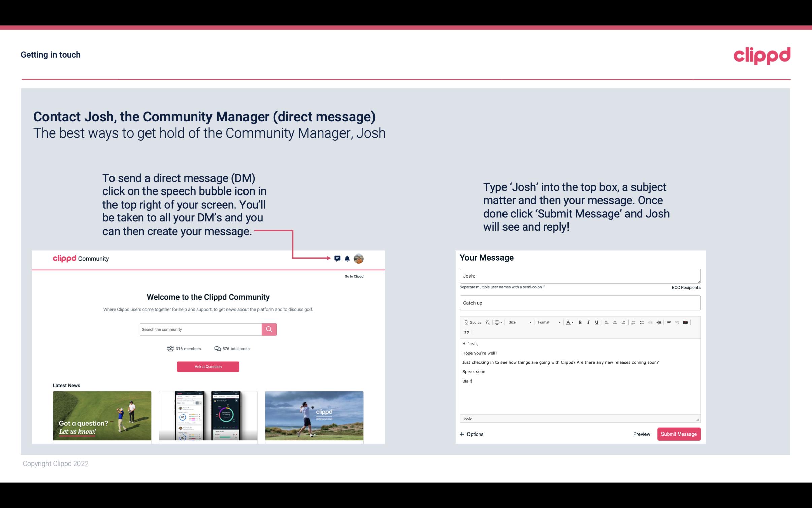812x508 pixels.
Task: Click Ask a Question in community
Action: (208, 366)
